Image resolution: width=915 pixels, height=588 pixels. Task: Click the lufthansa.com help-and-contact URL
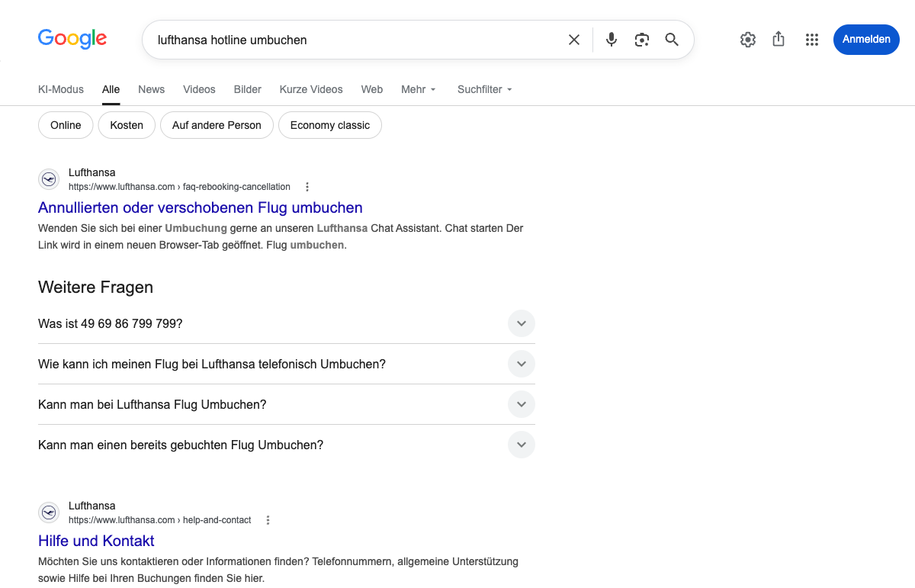tap(160, 520)
